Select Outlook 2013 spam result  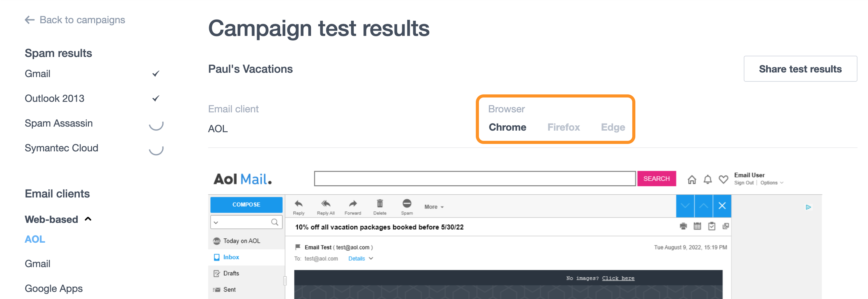pos(55,98)
